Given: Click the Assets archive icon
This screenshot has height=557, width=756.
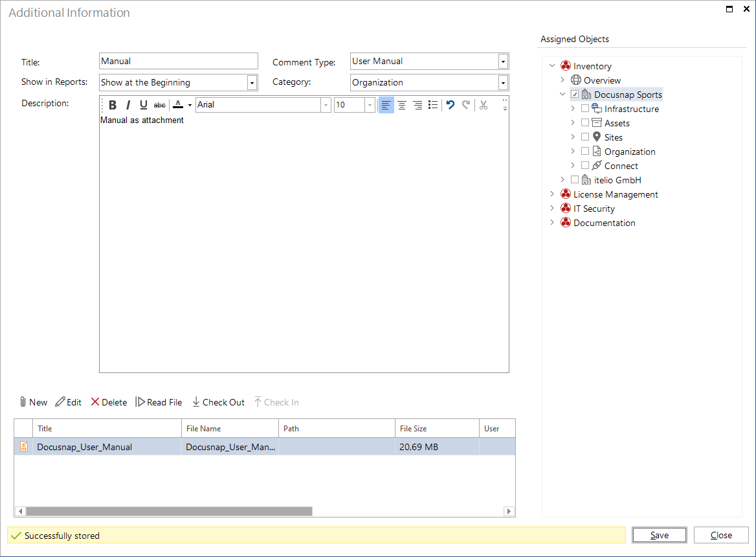Looking at the screenshot, I should pos(597,123).
